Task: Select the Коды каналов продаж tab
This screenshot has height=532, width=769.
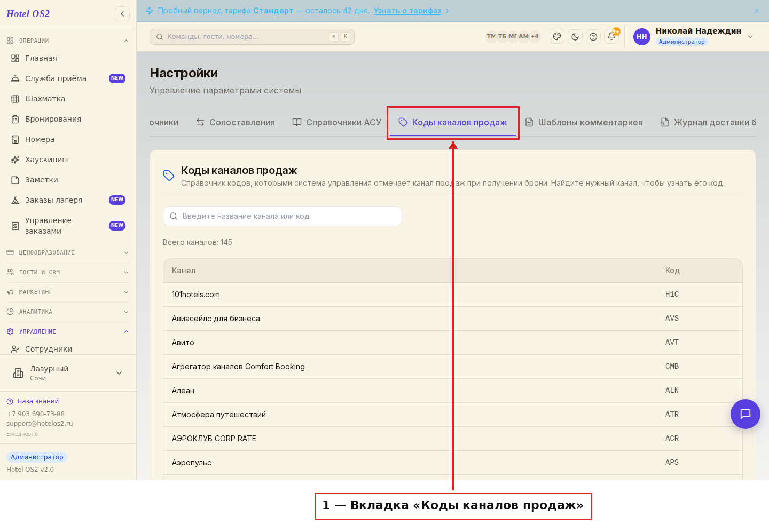Action: click(x=453, y=122)
